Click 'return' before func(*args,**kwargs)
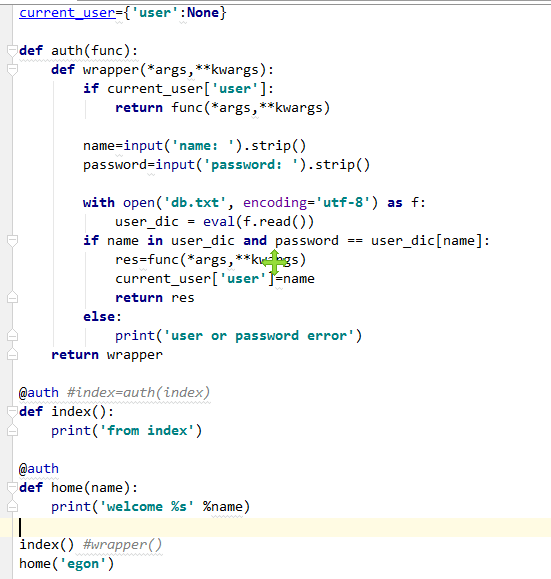The height and width of the screenshot is (579, 551). (139, 108)
